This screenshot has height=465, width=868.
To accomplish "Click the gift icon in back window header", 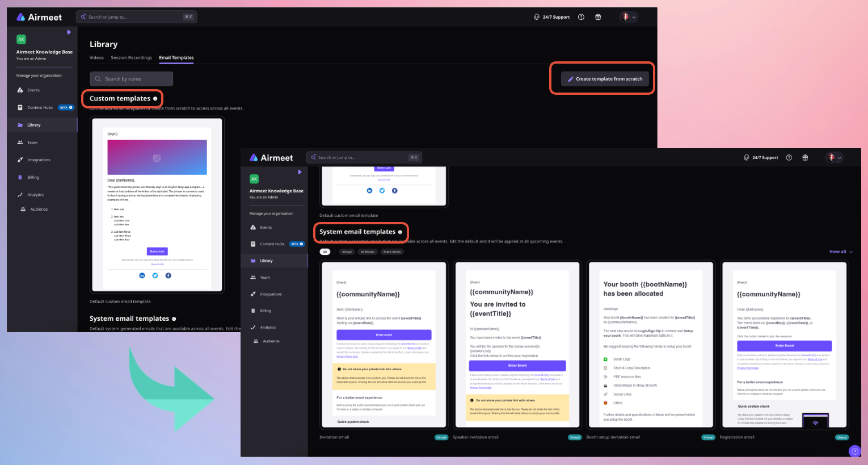I will click(x=598, y=17).
